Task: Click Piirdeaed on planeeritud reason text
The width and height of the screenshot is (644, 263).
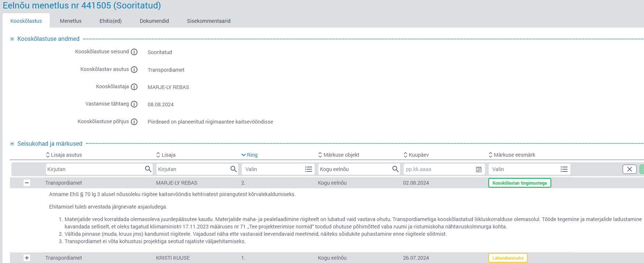Action: pos(210,122)
